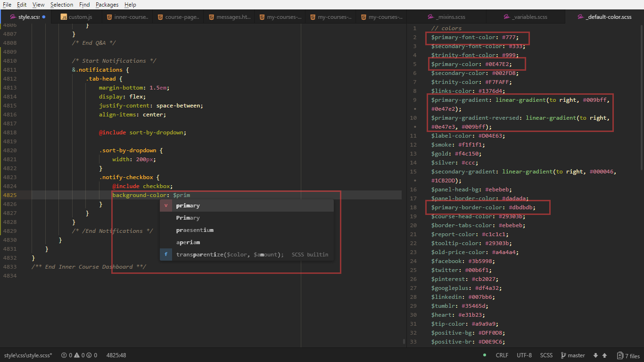
Task: Click the green status dot in the status bar
Action: tap(484, 355)
